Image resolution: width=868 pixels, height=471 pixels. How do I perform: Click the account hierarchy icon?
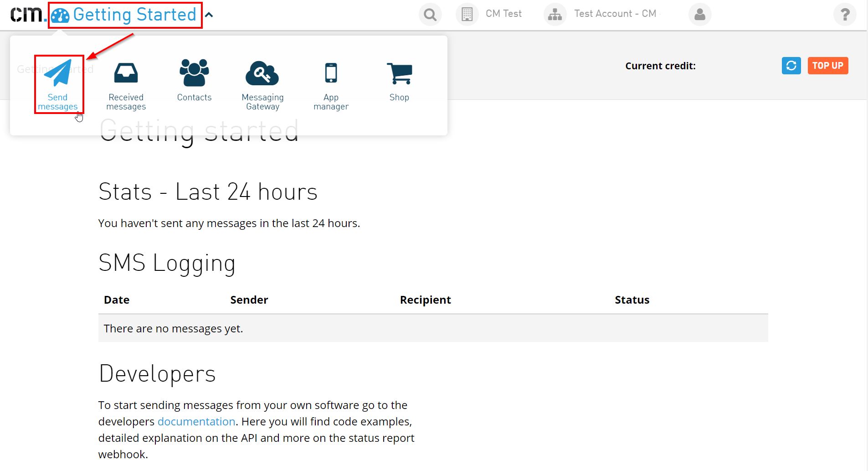[x=555, y=15]
